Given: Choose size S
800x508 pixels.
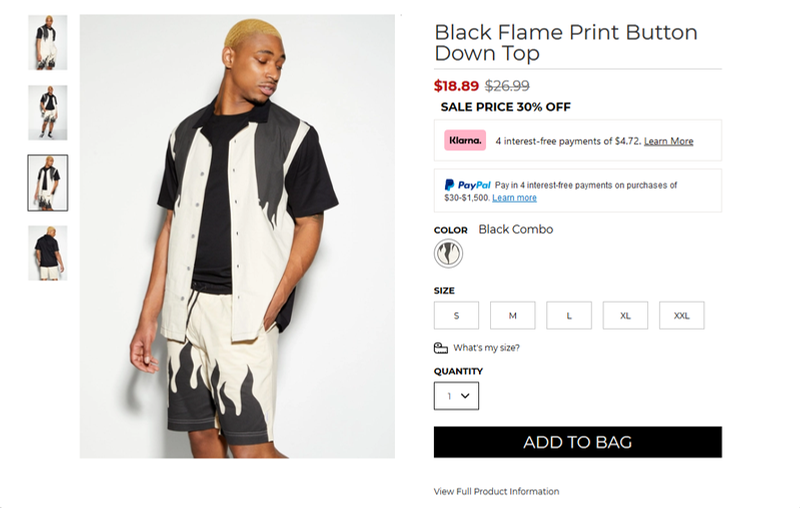Looking at the screenshot, I should 456,316.
